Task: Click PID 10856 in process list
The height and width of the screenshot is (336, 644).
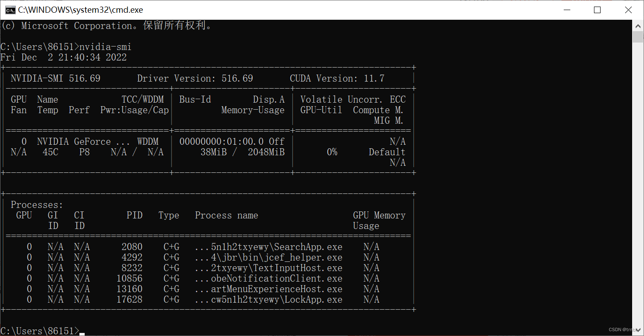Action: tap(129, 279)
